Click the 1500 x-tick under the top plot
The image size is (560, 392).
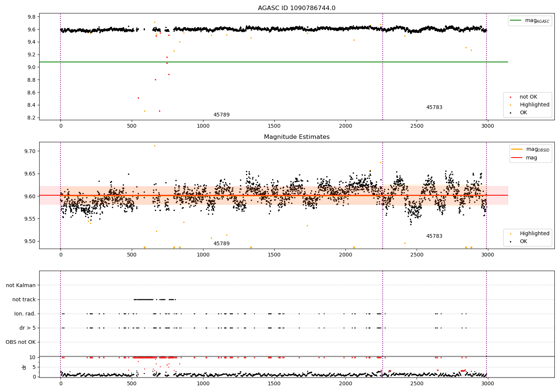[x=274, y=126]
